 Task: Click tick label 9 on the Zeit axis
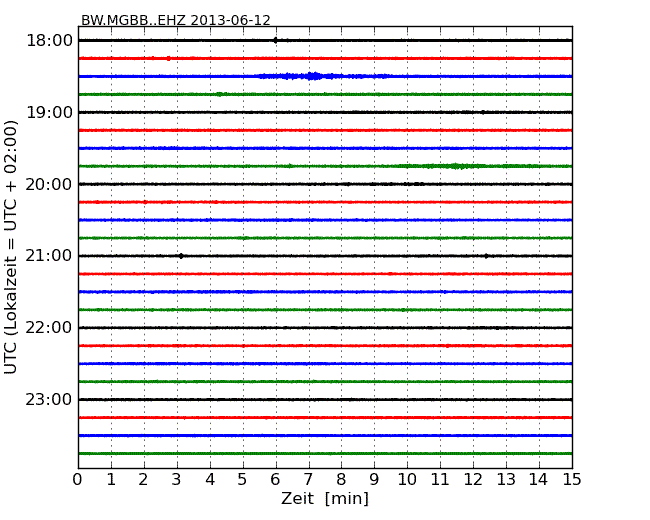374,480
